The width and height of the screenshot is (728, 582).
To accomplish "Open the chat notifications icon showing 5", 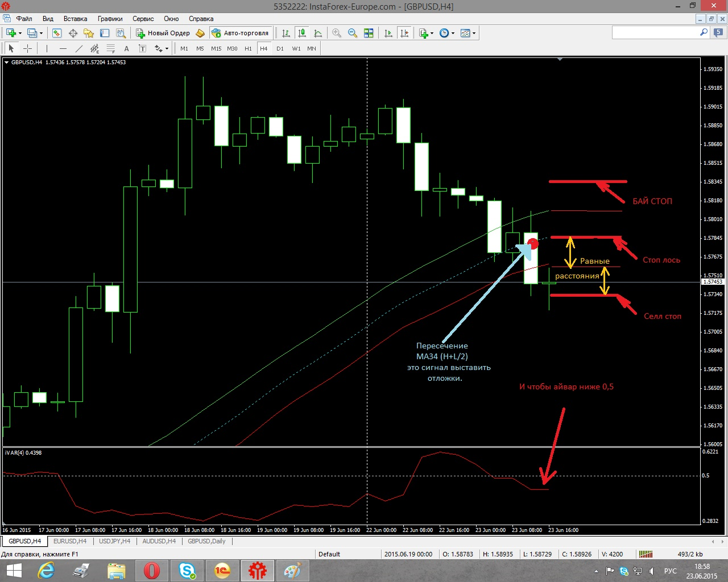I will (x=719, y=33).
